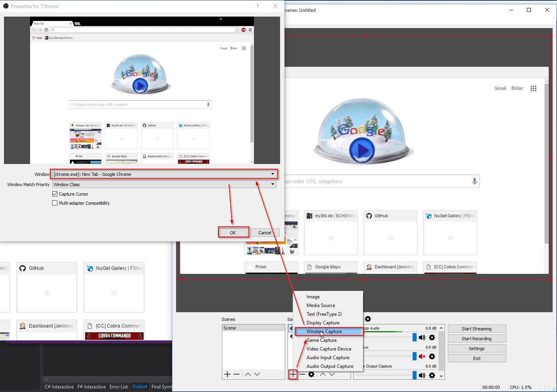
Task: Enable the Multi-adapter Compatibility checkbox
Action: [x=55, y=203]
